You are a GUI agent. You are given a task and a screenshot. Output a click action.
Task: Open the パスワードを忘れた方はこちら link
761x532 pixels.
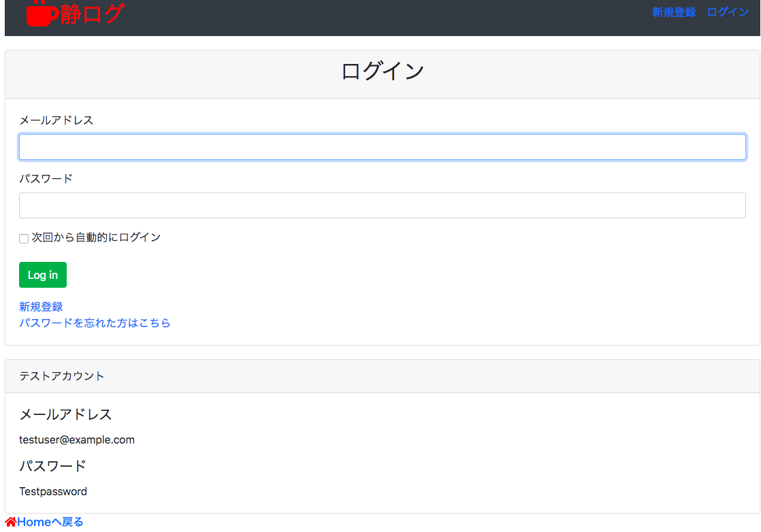95,323
